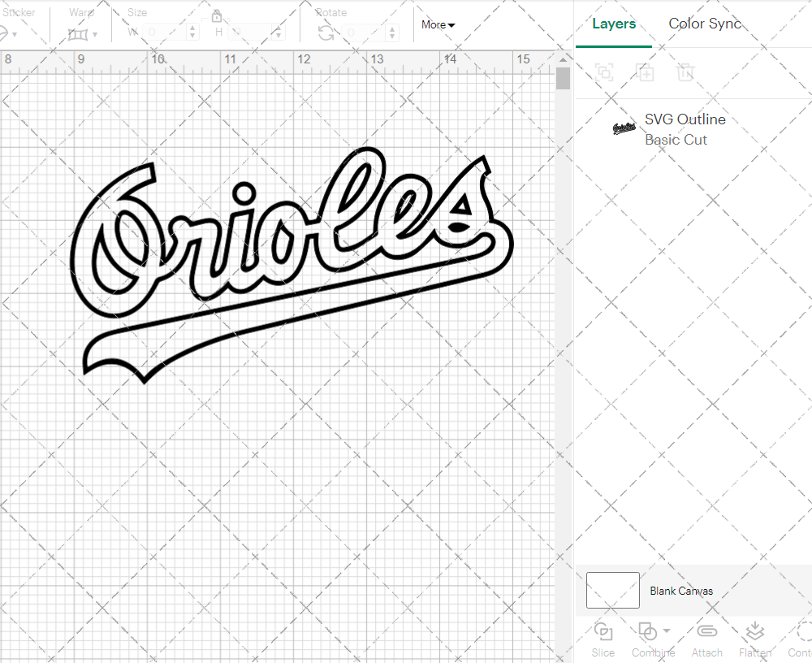Group layers using the group icon
The image size is (812, 663).
pos(603,72)
